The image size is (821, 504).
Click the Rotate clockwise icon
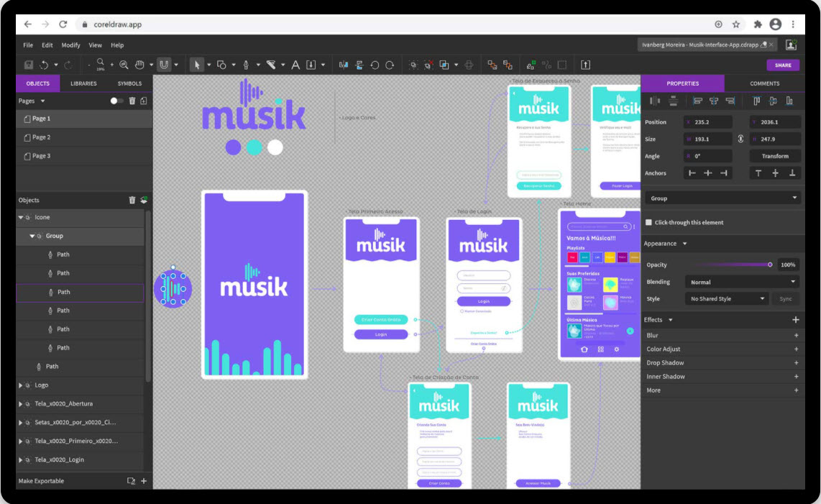click(390, 65)
